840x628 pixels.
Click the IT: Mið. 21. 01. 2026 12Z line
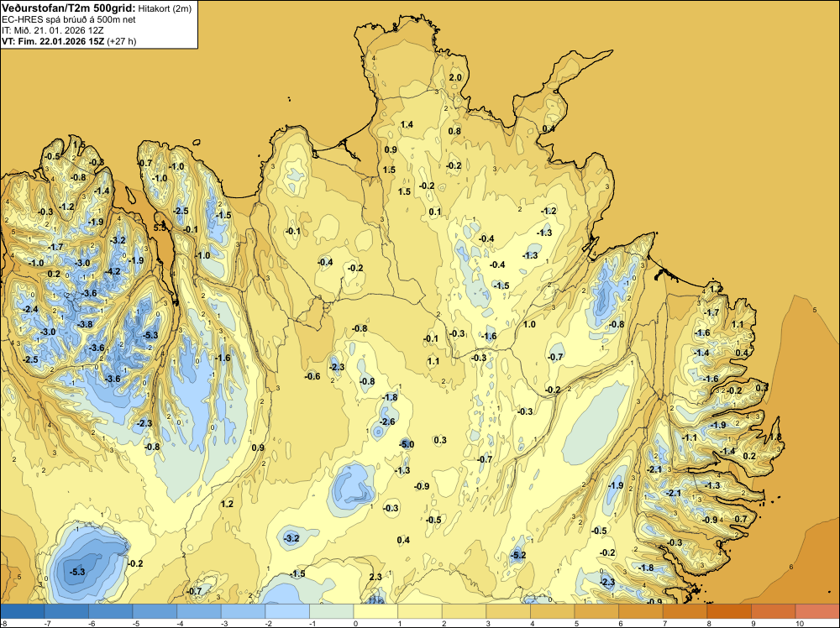click(52, 30)
